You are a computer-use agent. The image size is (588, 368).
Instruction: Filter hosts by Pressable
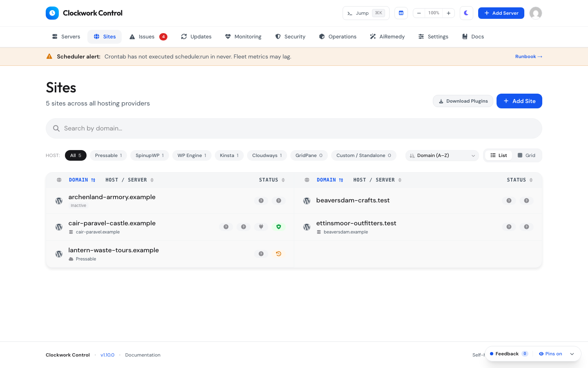[109, 155]
